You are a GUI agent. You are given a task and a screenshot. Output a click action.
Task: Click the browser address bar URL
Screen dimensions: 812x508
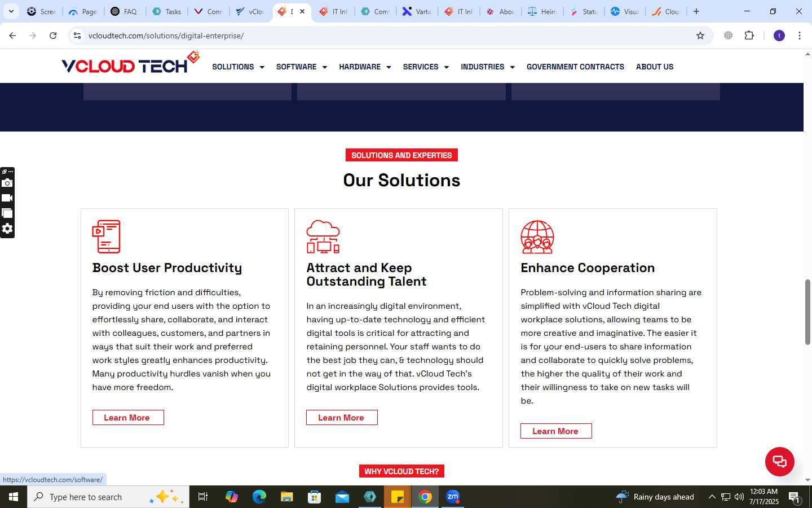tap(166, 36)
